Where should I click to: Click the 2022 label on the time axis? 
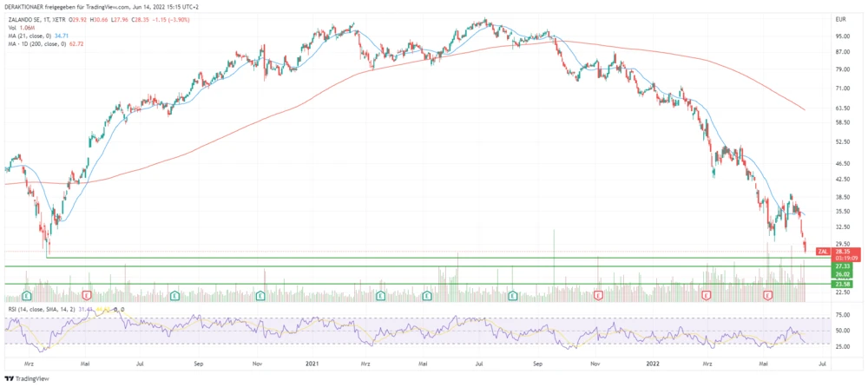pyautogui.click(x=651, y=366)
